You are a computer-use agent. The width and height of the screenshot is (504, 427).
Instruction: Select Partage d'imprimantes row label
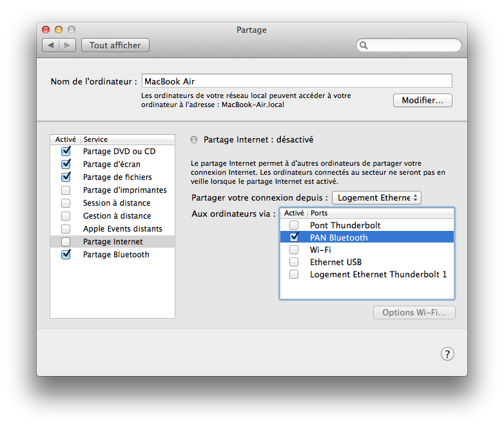(x=125, y=190)
